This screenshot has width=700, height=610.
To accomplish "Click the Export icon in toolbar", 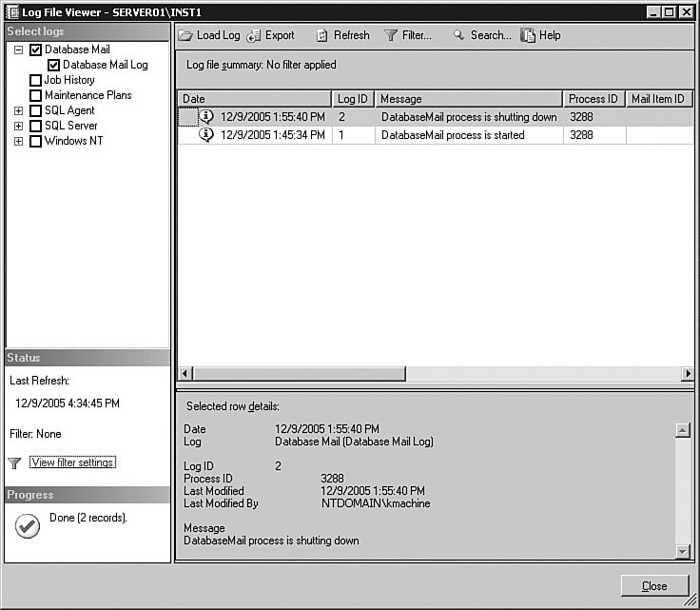I will [x=254, y=35].
